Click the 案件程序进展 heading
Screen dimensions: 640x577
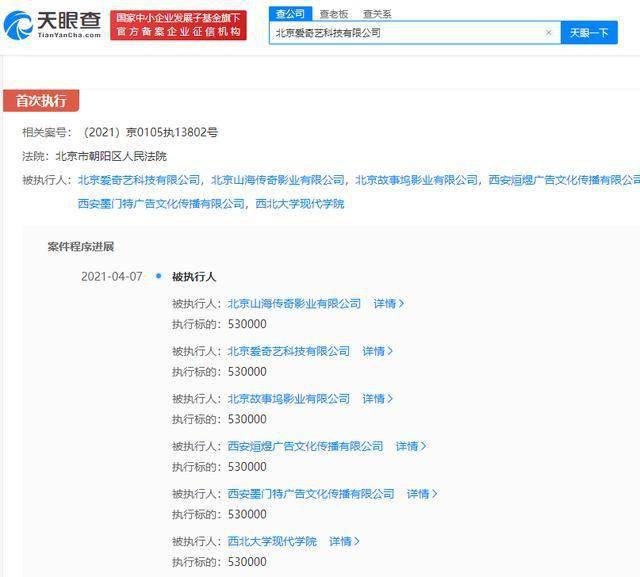[81, 246]
